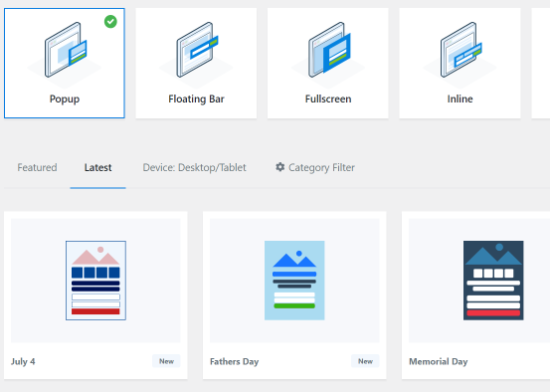Pick the Fullscreen campaign type icon
The height and width of the screenshot is (392, 550).
329,50
